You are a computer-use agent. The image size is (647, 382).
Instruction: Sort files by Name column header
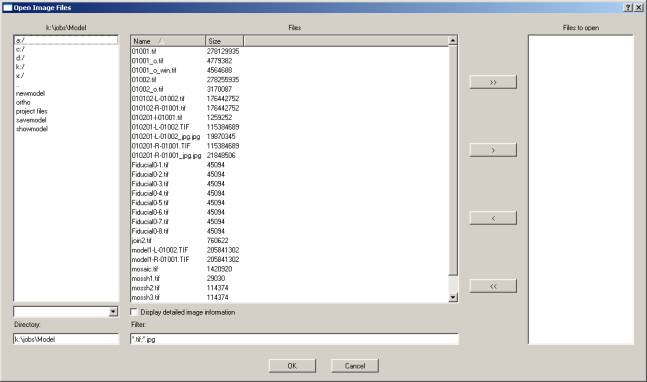pos(168,41)
